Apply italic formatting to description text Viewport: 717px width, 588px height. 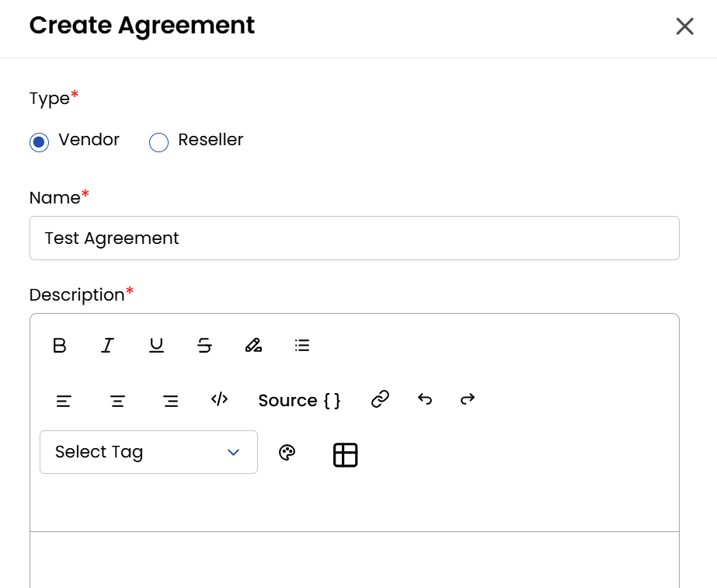click(108, 346)
